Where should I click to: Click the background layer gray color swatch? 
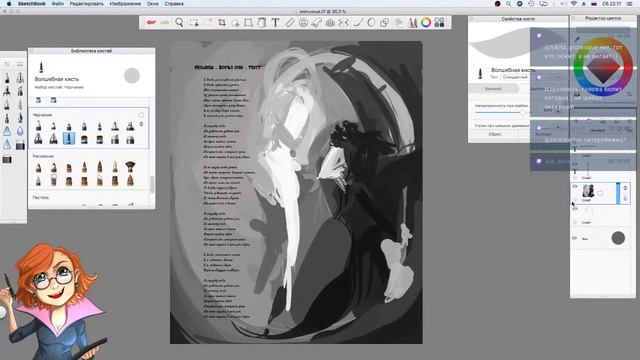coord(618,238)
